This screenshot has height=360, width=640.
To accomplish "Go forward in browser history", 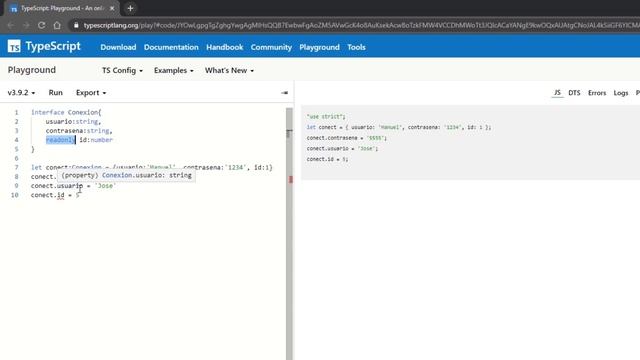I will pyautogui.click(x=26, y=25).
